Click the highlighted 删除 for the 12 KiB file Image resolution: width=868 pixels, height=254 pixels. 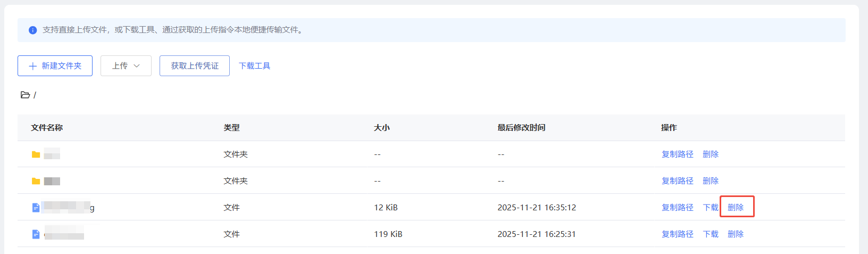tap(736, 208)
